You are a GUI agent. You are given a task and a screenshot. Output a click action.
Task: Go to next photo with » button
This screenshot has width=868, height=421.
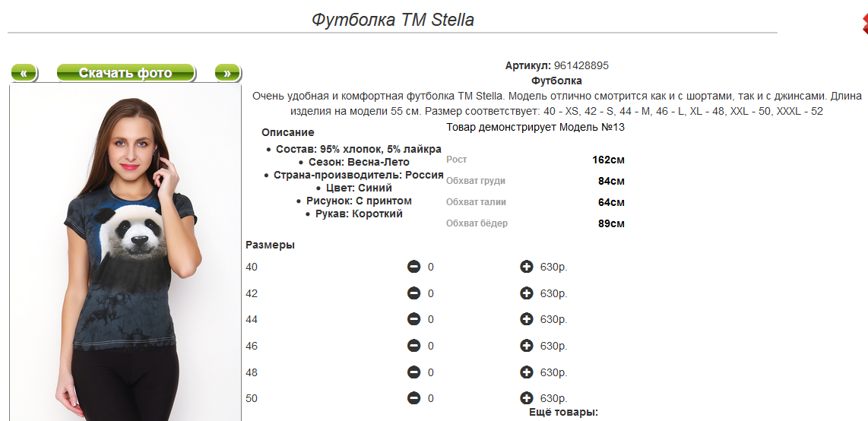coord(227,72)
